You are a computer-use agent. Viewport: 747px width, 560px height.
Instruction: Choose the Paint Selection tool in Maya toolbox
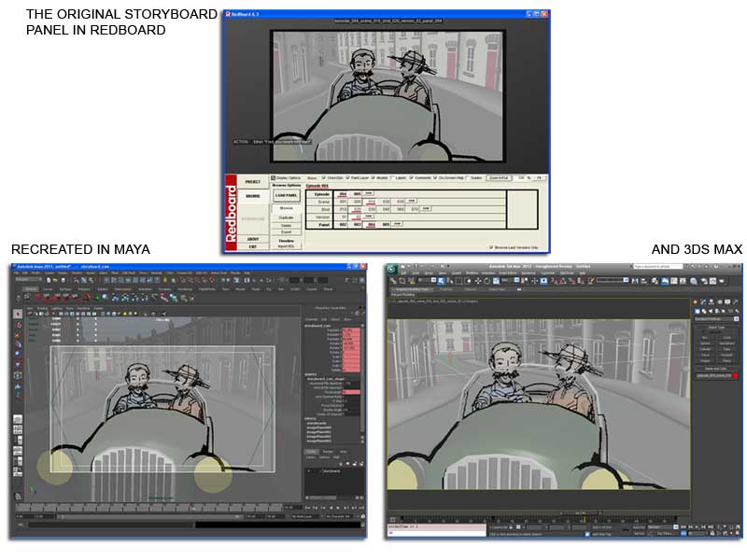point(18,335)
